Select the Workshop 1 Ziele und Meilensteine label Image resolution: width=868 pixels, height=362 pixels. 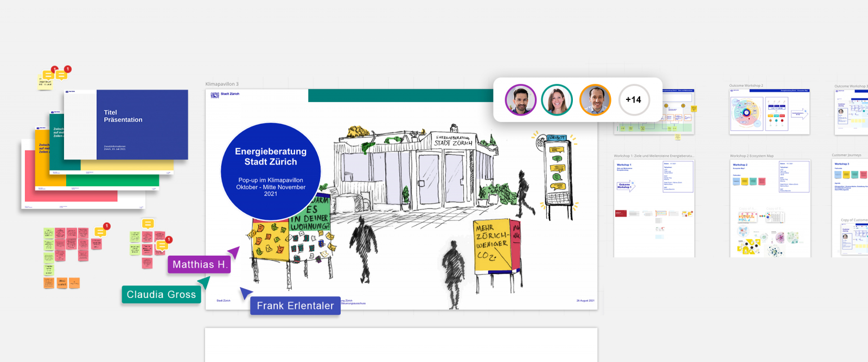click(x=654, y=156)
